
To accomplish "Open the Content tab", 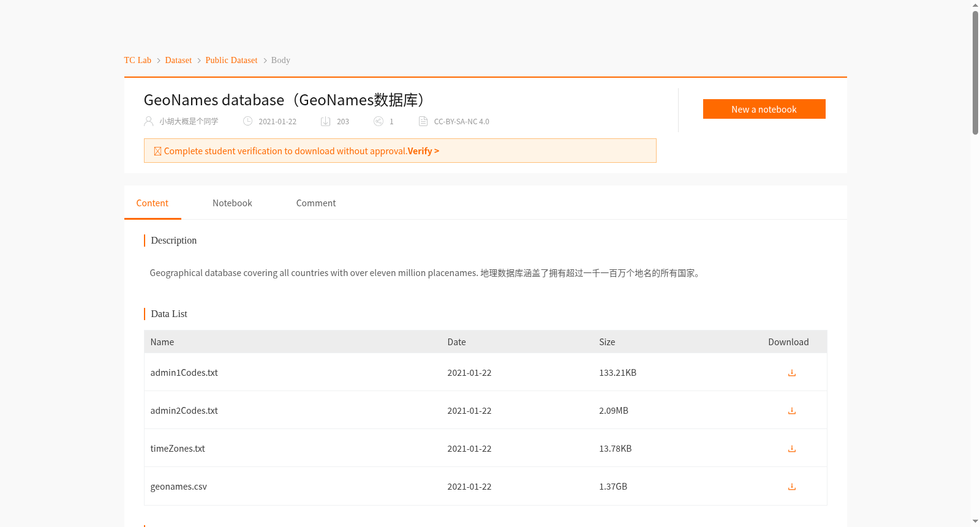I will (x=153, y=203).
